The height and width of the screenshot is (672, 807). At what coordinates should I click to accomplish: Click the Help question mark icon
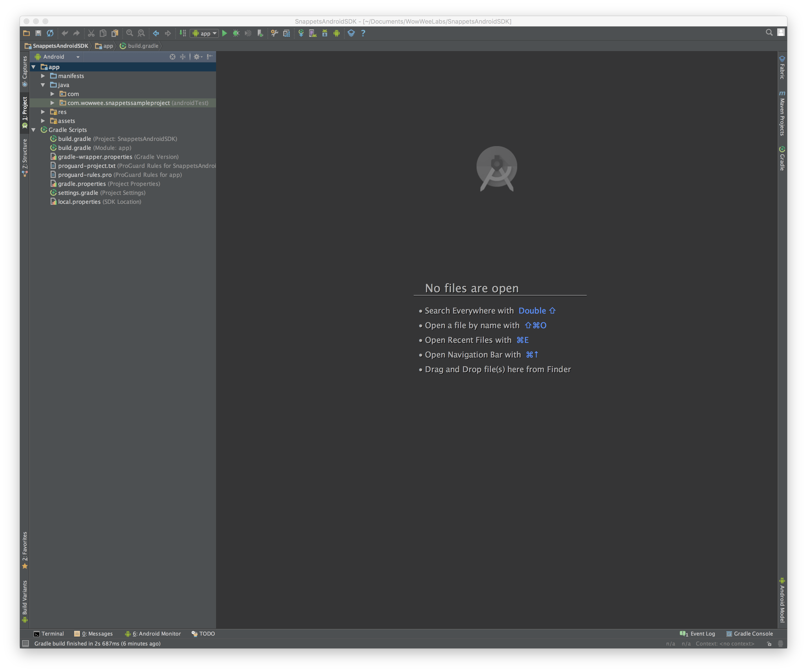click(363, 33)
